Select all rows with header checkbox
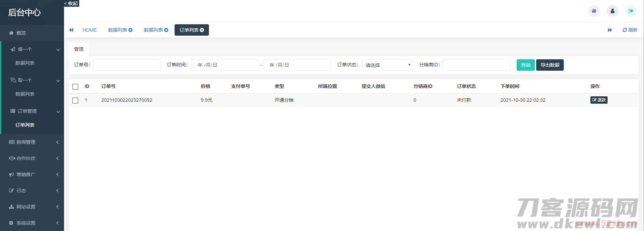This screenshot has width=644, height=231. click(x=75, y=87)
